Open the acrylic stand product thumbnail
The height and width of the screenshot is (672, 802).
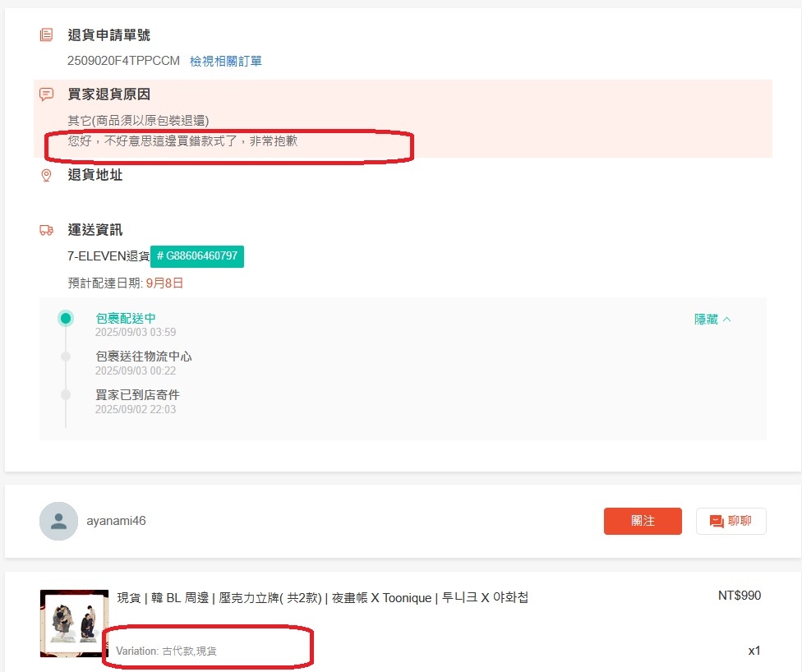[x=74, y=624]
